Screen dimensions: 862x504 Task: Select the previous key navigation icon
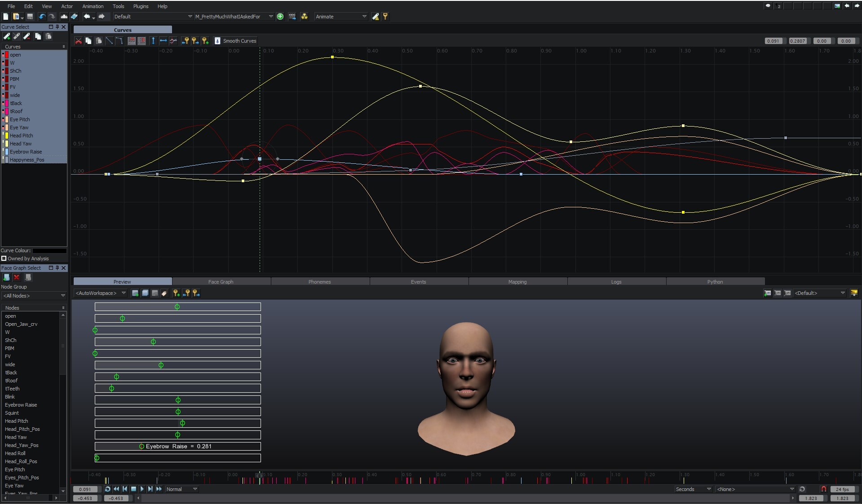[x=186, y=41]
